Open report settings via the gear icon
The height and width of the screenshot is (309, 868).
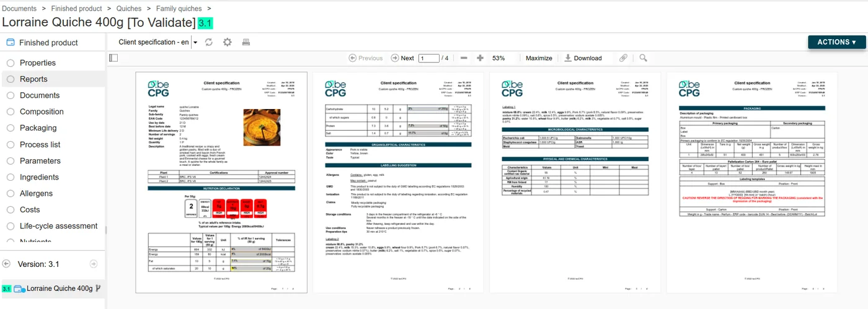(x=228, y=42)
